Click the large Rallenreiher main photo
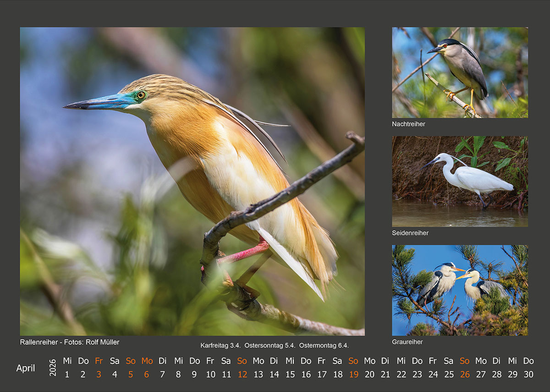550x392 pixels. [192, 181]
